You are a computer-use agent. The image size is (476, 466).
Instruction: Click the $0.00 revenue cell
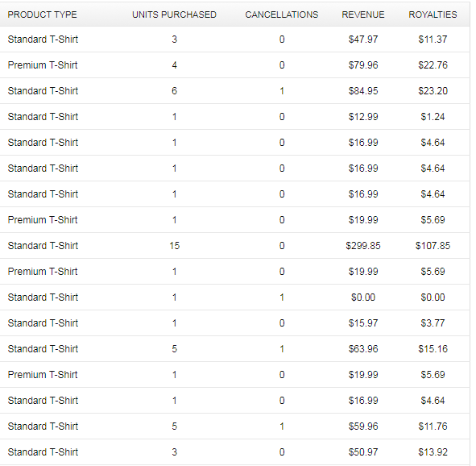pos(363,297)
